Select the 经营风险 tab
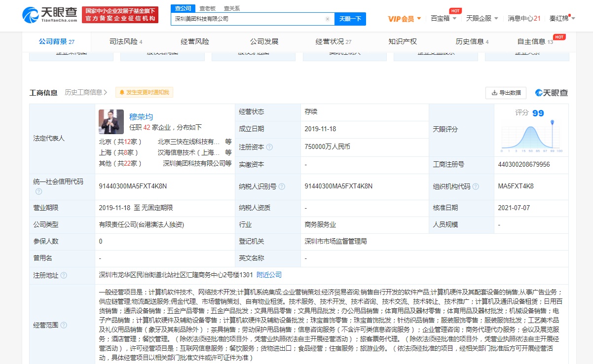This screenshot has height=364, width=593. (x=195, y=41)
